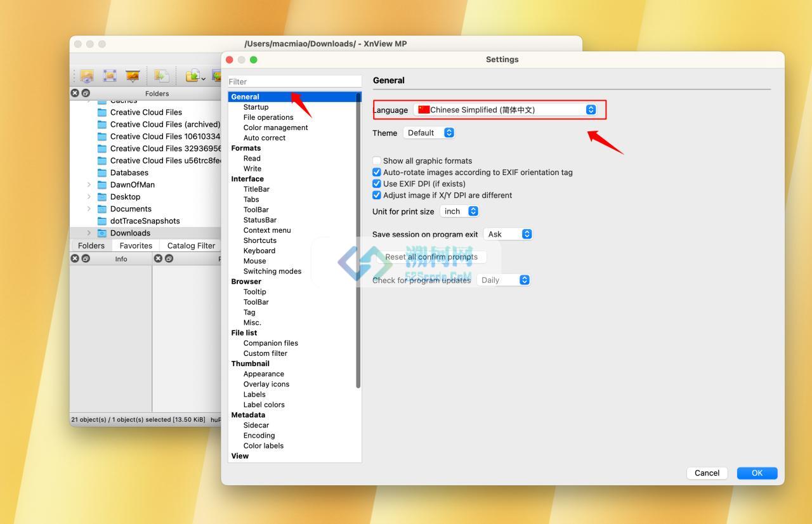
Task: Open Custom filter settings page
Action: 265,353
